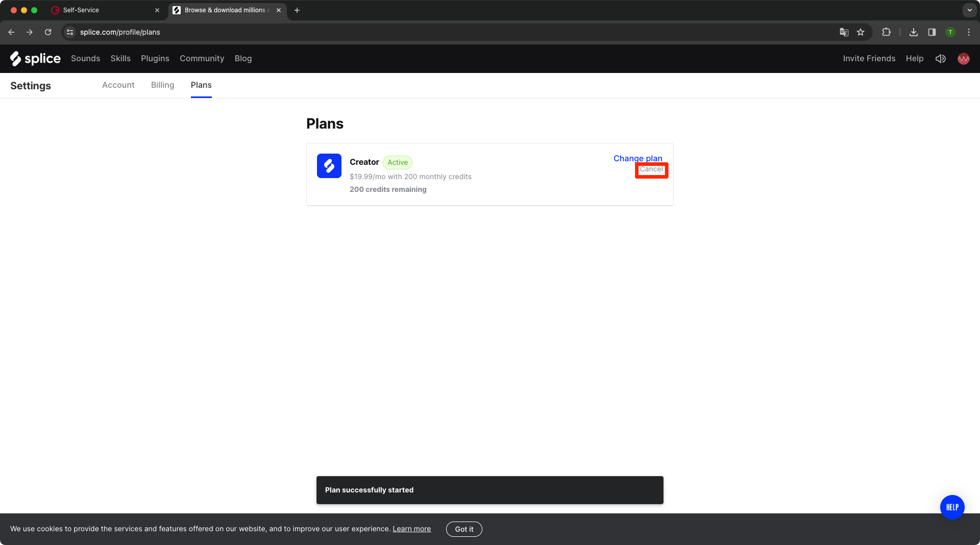Open Skills in the navigation

click(x=120, y=59)
